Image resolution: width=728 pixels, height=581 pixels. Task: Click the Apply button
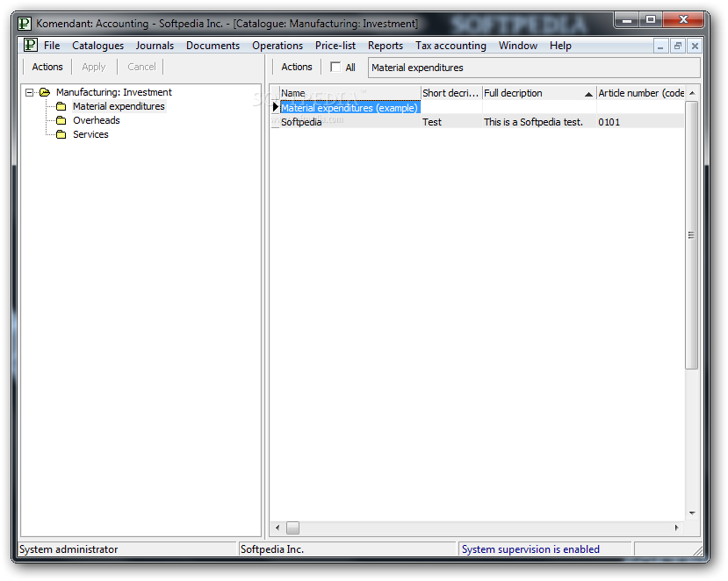coord(94,67)
